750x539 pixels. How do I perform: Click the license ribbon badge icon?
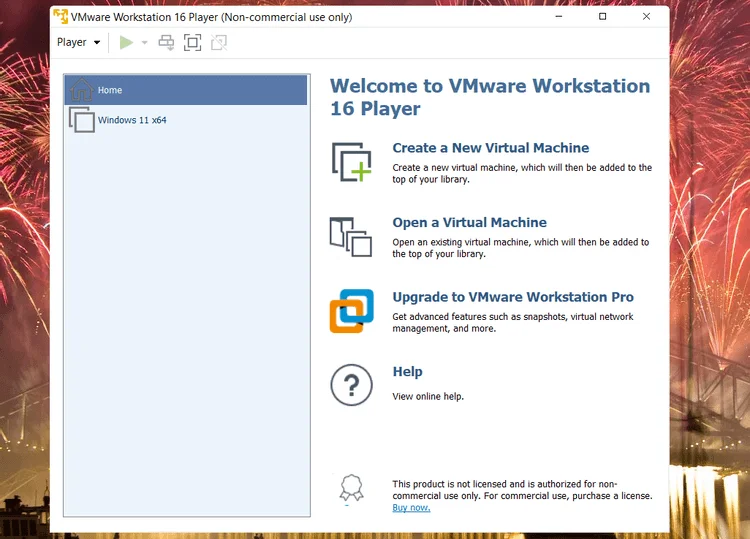coord(352,488)
